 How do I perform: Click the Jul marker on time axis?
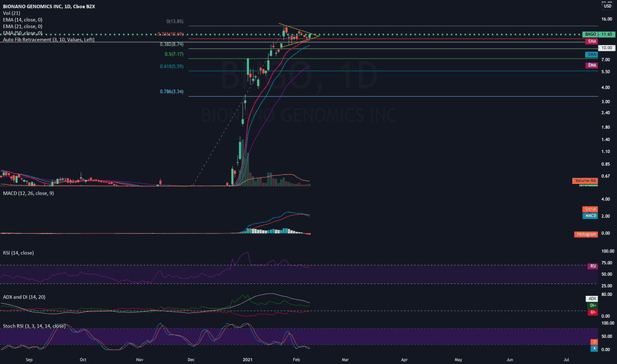click(566, 359)
